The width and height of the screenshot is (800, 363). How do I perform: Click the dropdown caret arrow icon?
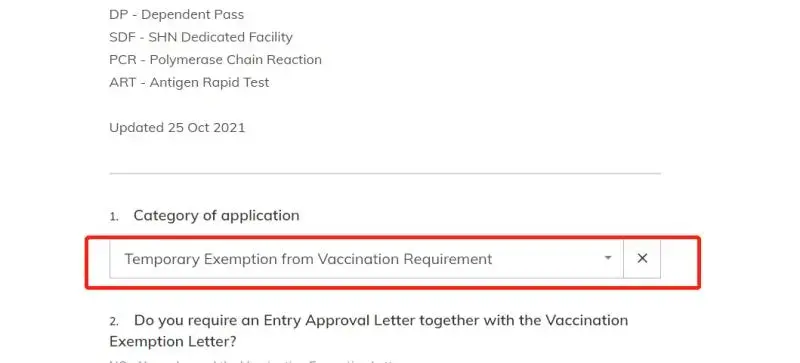click(x=608, y=258)
